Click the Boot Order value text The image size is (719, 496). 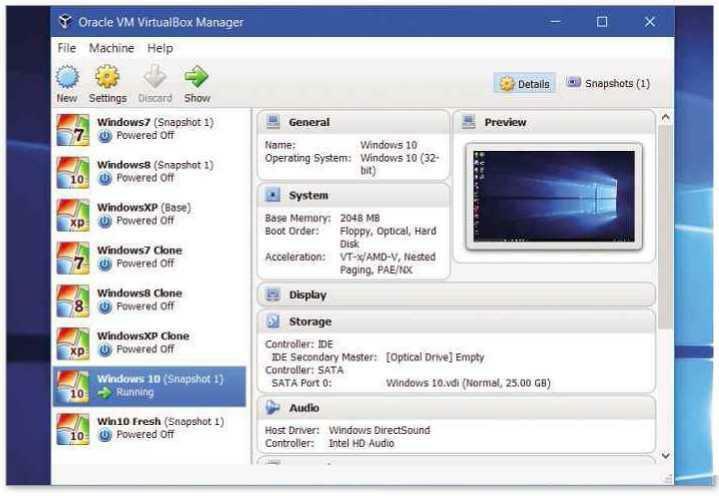click(x=388, y=237)
